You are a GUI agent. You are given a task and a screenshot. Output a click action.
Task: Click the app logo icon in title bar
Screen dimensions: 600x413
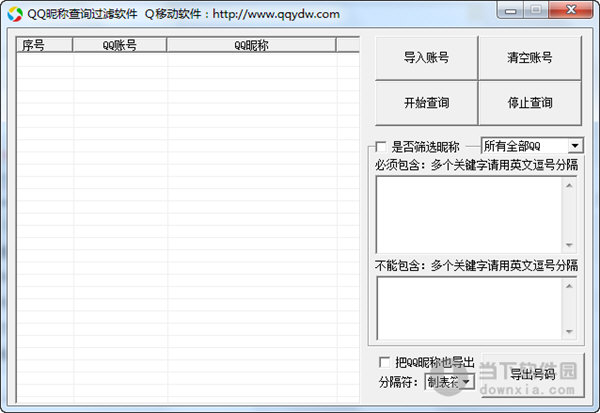15,14
